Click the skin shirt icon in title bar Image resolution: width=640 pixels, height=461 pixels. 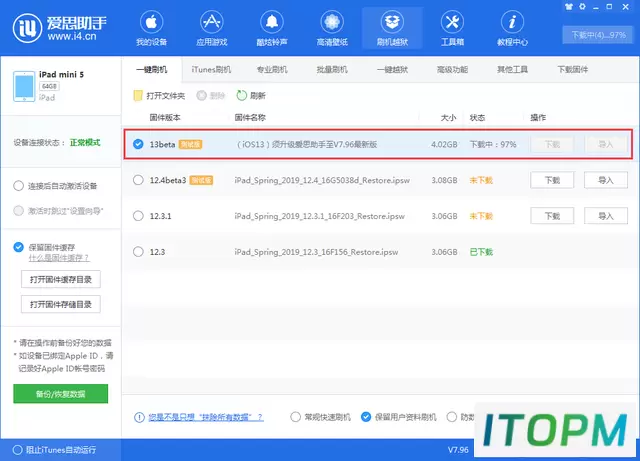pos(569,7)
